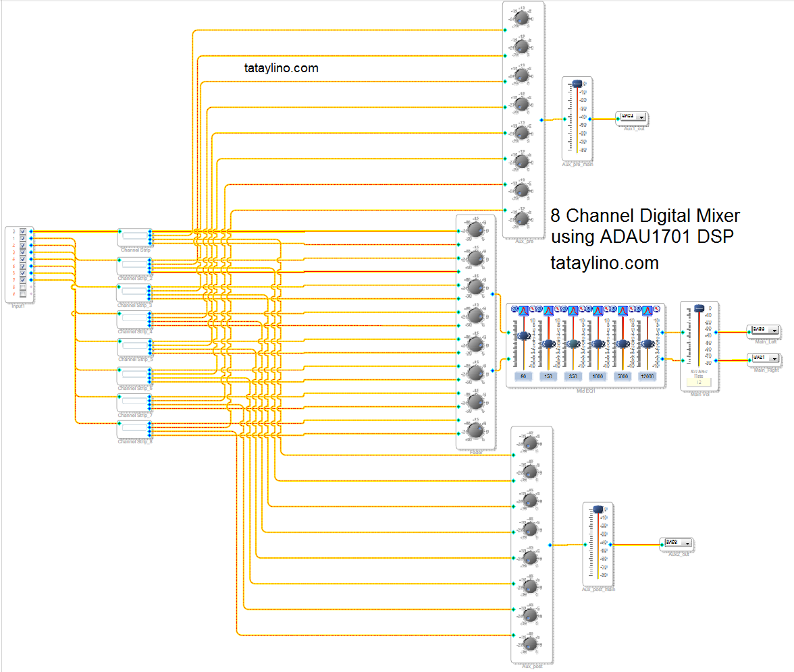Viewport: 794px width, 672px height.
Task: Click the bottom knob in the Fader block
Action: 475,430
